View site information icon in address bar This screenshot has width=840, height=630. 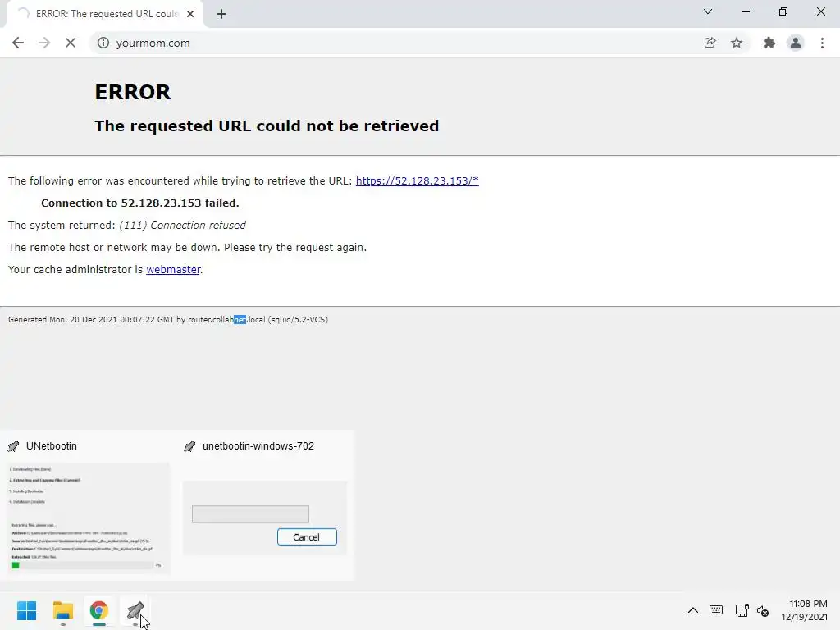103,43
